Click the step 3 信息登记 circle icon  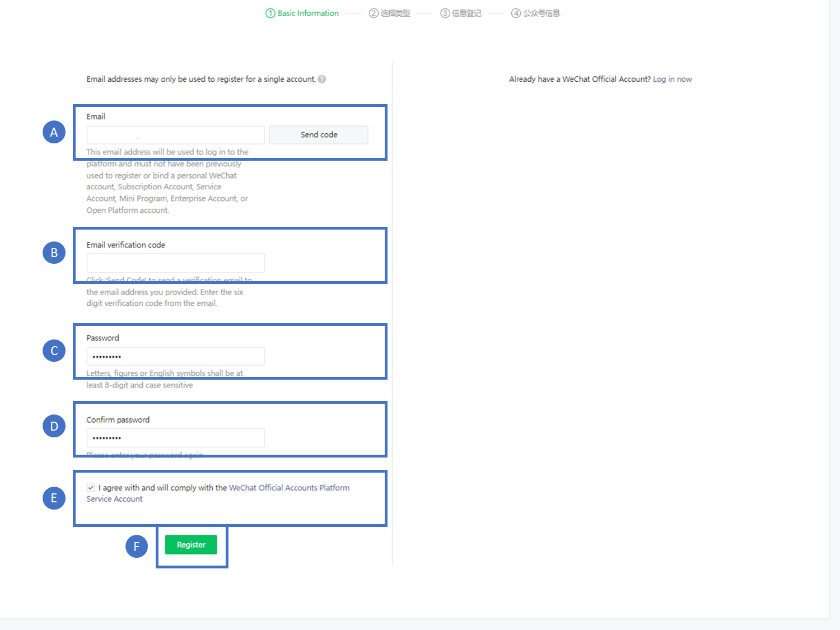(x=445, y=13)
